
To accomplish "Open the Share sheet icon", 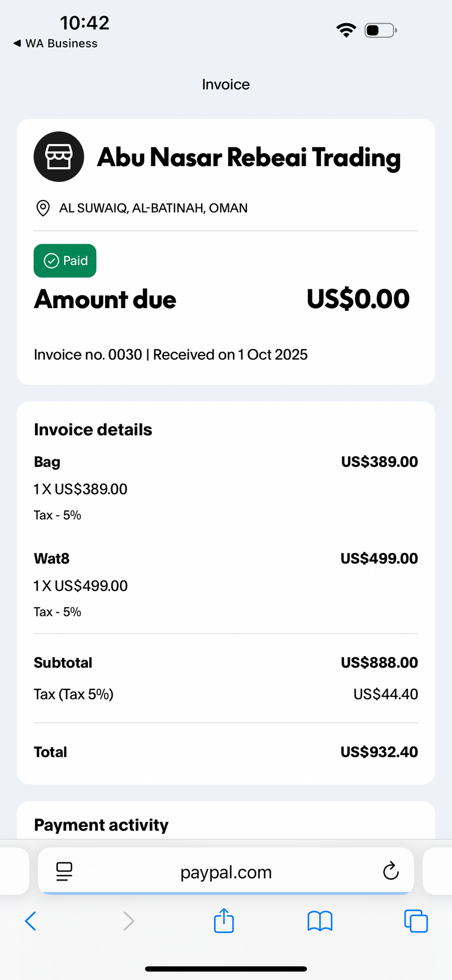I will pos(224,920).
